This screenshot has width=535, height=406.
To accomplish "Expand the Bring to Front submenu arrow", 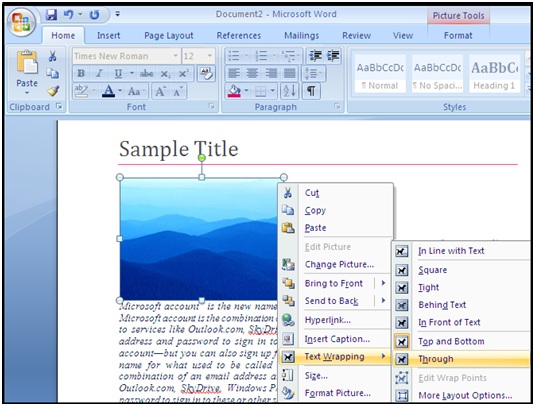I will coord(383,283).
